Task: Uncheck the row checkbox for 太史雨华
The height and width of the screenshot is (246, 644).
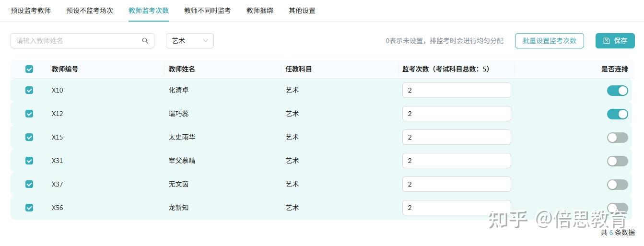Action: click(x=29, y=137)
